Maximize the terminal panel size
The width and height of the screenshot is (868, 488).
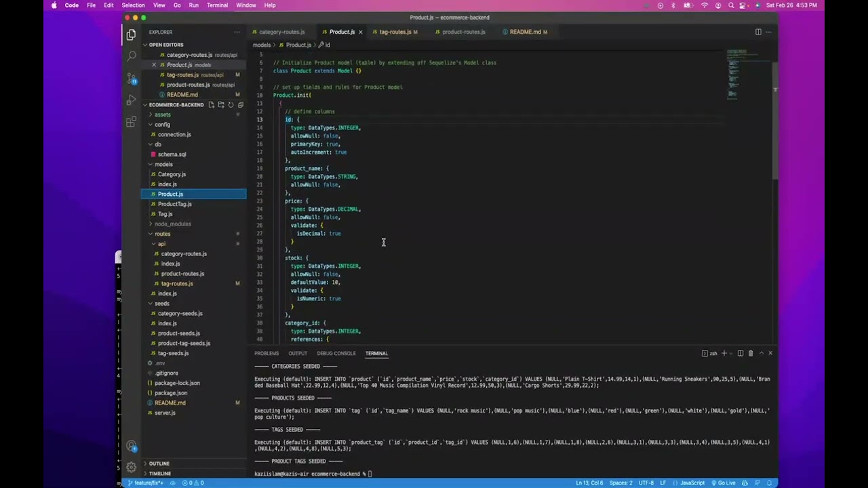click(761, 353)
